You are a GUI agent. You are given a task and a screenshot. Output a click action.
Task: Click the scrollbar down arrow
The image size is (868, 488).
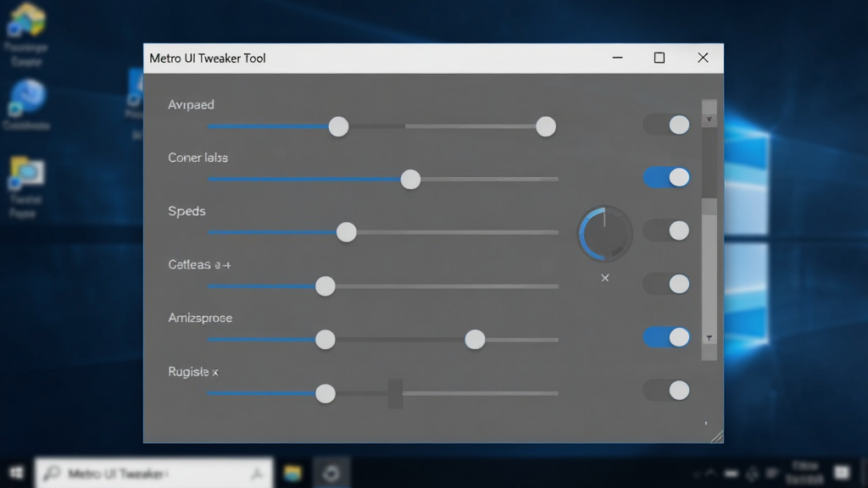coord(709,337)
